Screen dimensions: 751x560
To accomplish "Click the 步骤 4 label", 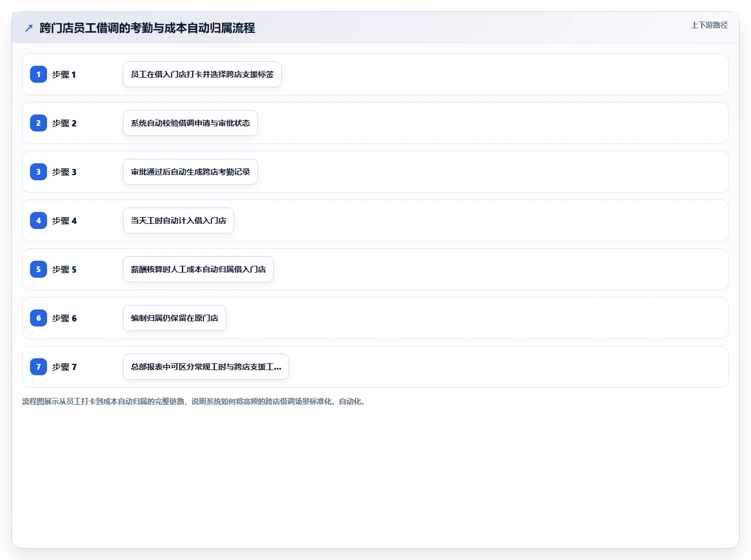I will 64,220.
